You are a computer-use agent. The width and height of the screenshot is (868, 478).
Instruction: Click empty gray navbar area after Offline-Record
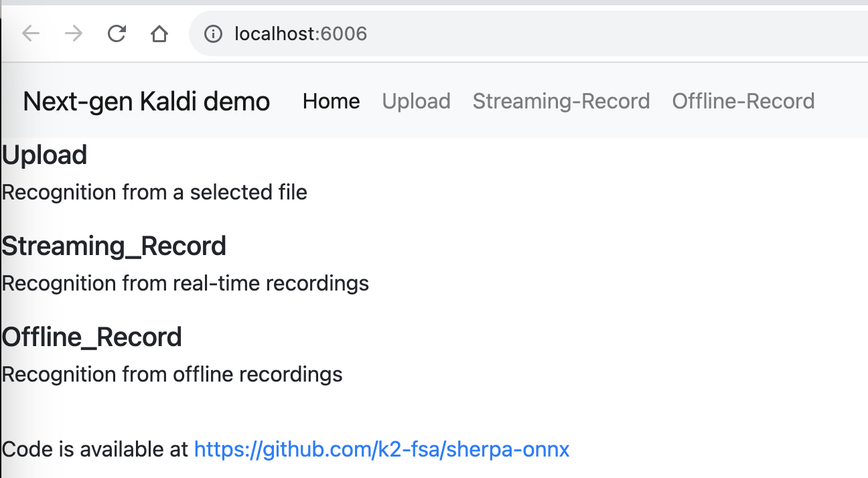point(843,101)
